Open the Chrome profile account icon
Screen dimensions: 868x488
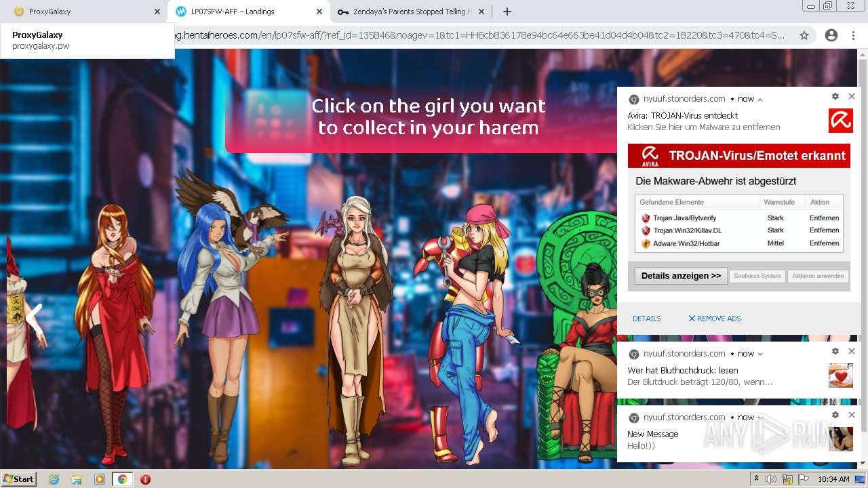pyautogui.click(x=831, y=35)
